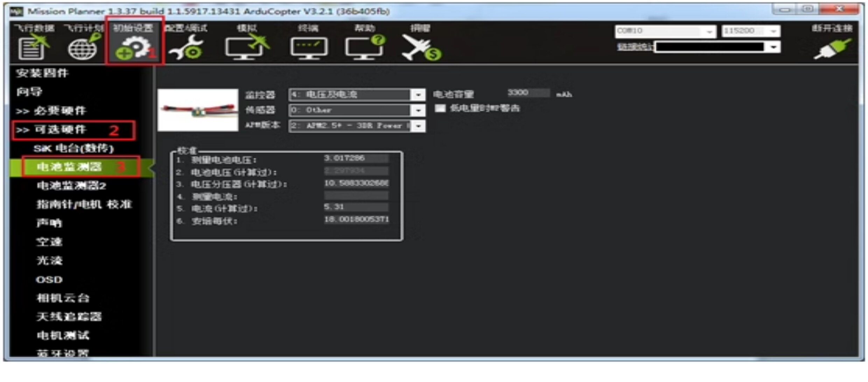Click the Donate (捐赠) plane icon

click(421, 48)
